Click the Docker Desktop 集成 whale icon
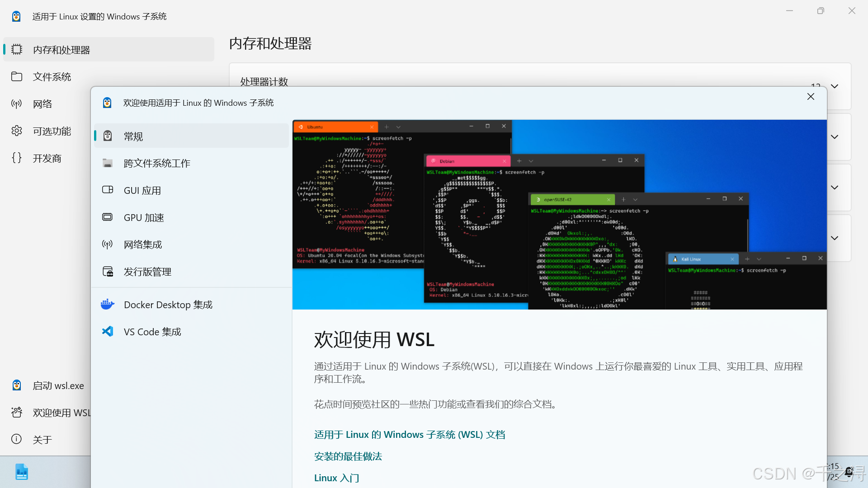868x488 pixels. coord(107,305)
